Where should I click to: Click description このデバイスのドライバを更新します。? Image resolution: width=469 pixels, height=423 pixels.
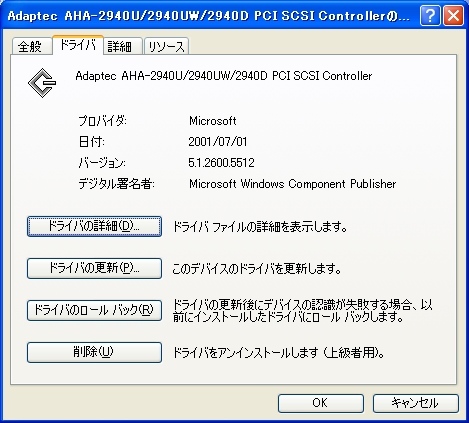tap(257, 269)
